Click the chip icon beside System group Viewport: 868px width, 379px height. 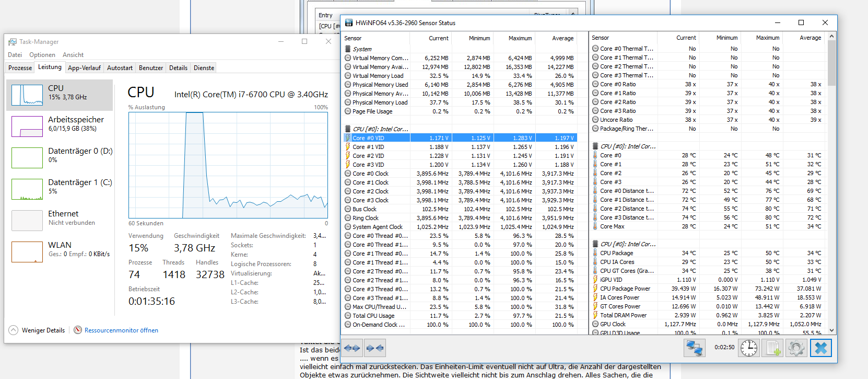pyautogui.click(x=348, y=49)
